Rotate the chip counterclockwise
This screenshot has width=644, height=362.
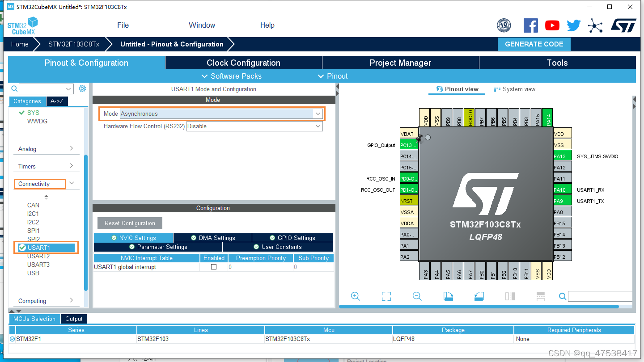tap(479, 296)
